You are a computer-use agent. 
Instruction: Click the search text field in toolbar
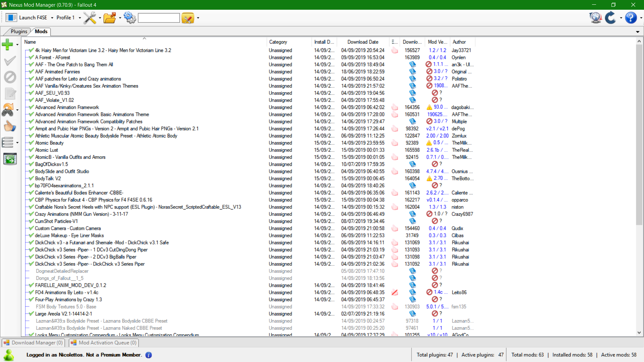[159, 18]
